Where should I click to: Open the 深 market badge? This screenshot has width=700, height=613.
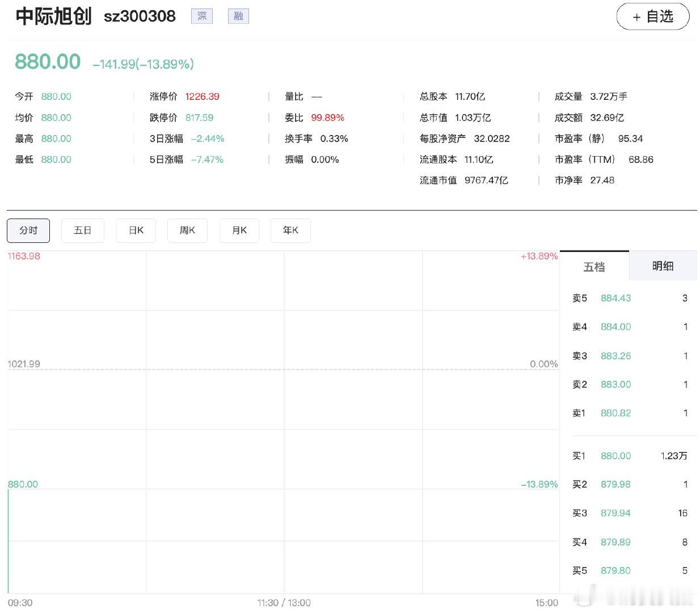(x=202, y=16)
